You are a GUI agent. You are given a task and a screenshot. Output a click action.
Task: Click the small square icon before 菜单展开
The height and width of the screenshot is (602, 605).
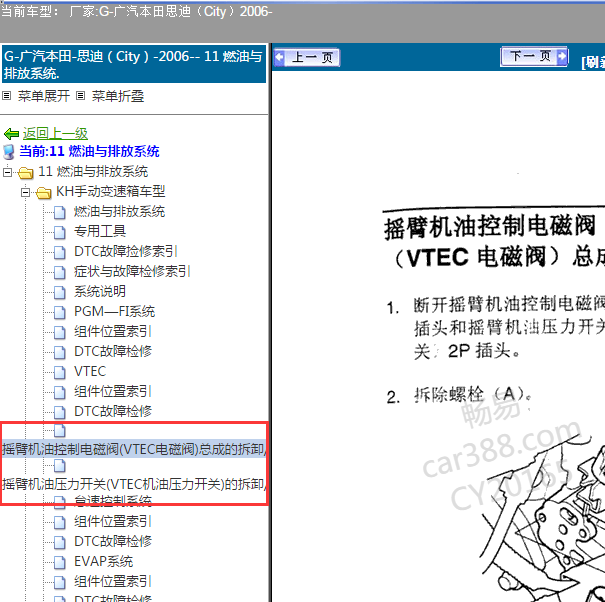pyautogui.click(x=7, y=95)
